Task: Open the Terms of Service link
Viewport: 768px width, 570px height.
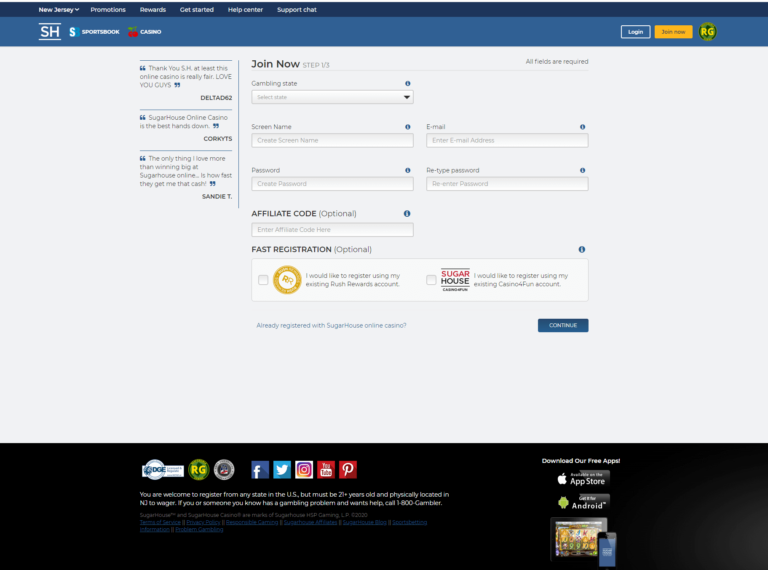Action: click(160, 522)
